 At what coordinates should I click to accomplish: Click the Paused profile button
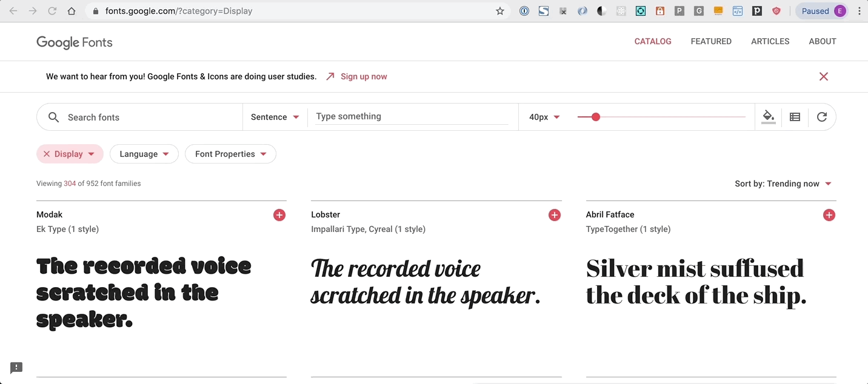[x=823, y=11]
